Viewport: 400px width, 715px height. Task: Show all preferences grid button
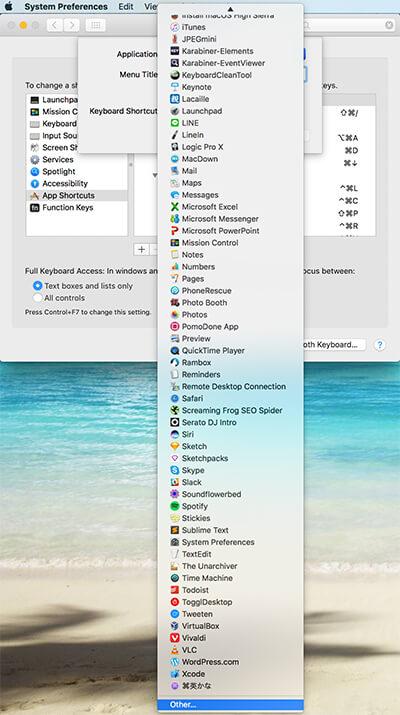(95, 25)
